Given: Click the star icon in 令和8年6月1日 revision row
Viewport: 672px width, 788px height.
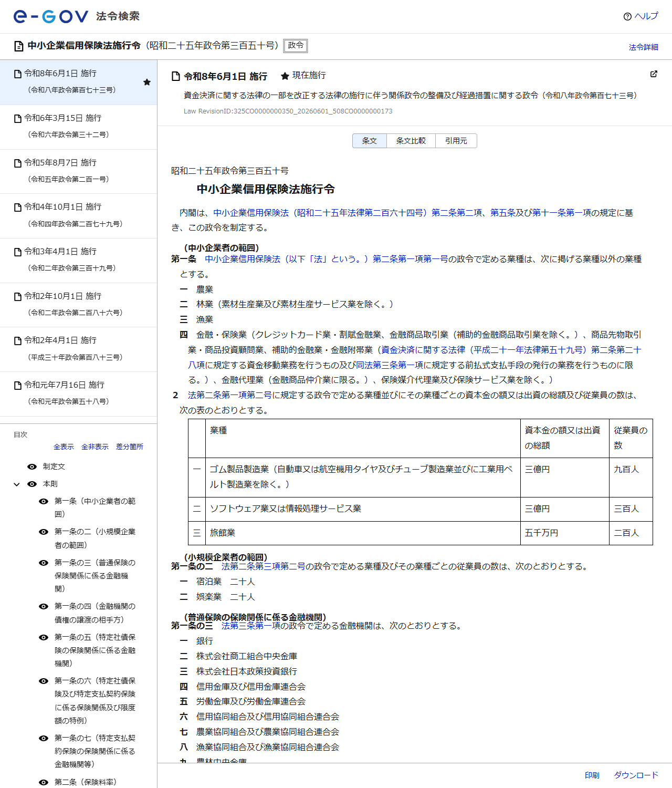Looking at the screenshot, I should pos(147,82).
